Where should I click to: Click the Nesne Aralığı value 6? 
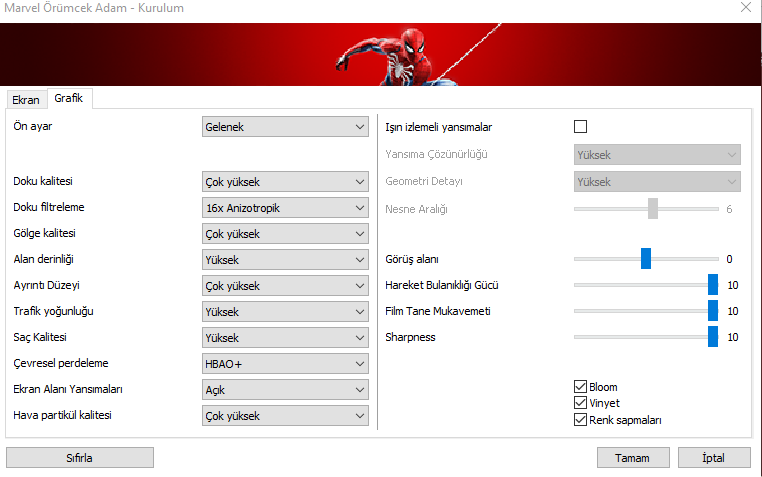pos(729,209)
